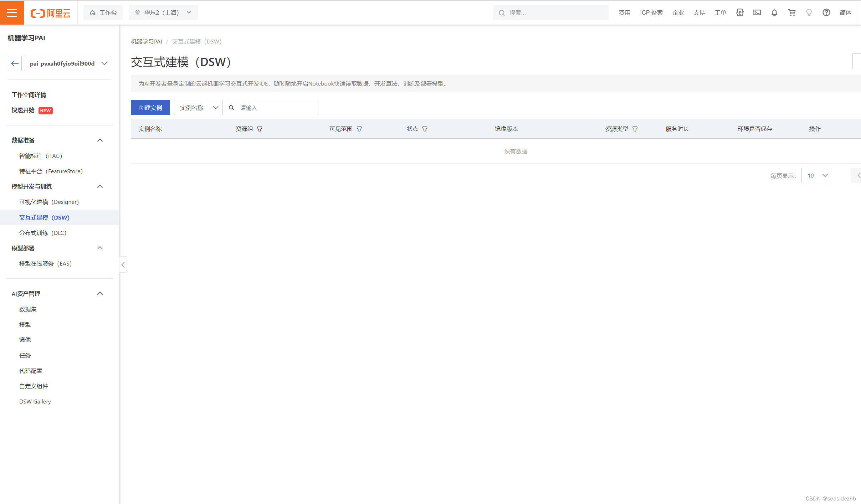
Task: Open the orange hamburger main menu
Action: (12, 12)
